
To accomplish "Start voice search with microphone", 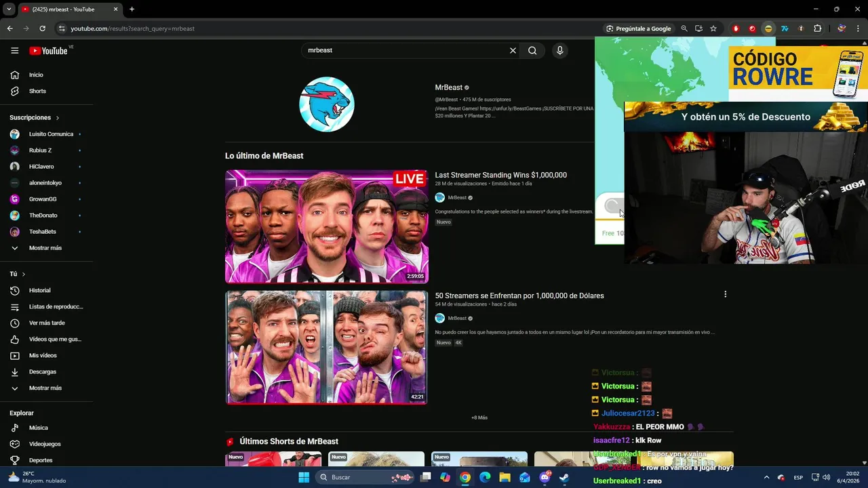I will pyautogui.click(x=559, y=50).
